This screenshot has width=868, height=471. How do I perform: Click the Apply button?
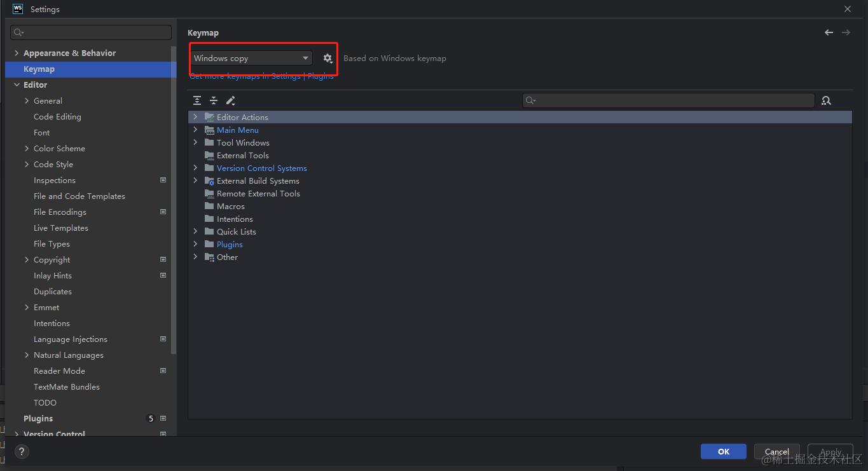pyautogui.click(x=830, y=451)
